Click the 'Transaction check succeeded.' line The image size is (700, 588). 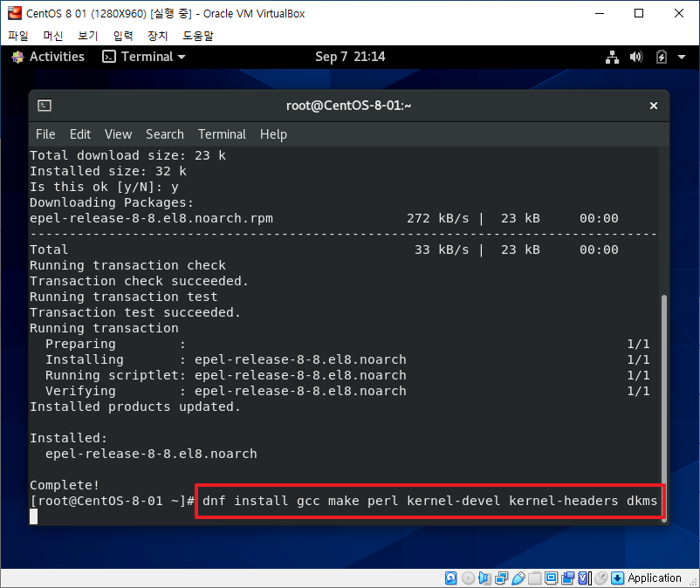[139, 281]
